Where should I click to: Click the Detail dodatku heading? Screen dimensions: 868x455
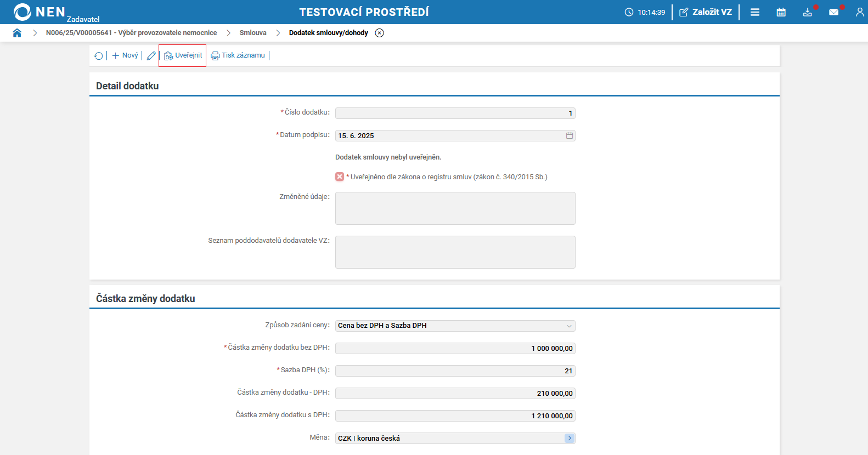point(127,86)
